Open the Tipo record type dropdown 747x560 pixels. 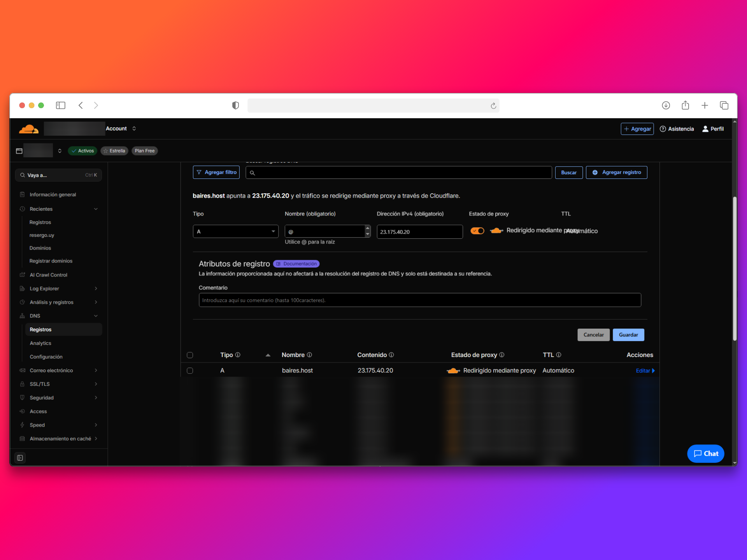pyautogui.click(x=235, y=231)
